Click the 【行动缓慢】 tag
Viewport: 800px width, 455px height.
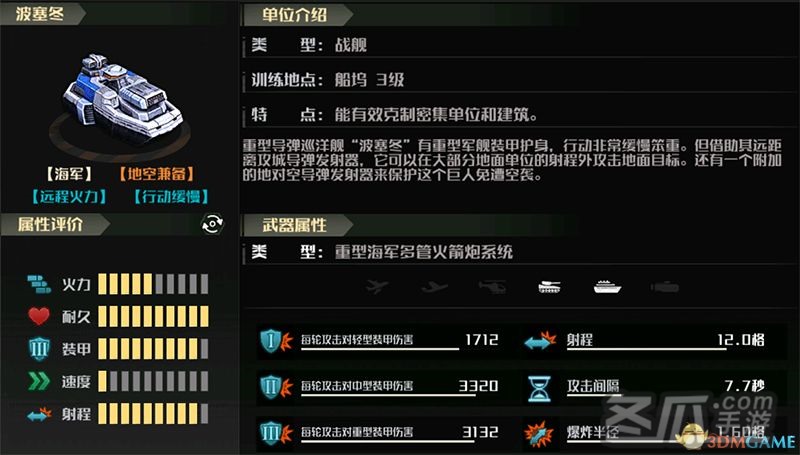pos(171,196)
